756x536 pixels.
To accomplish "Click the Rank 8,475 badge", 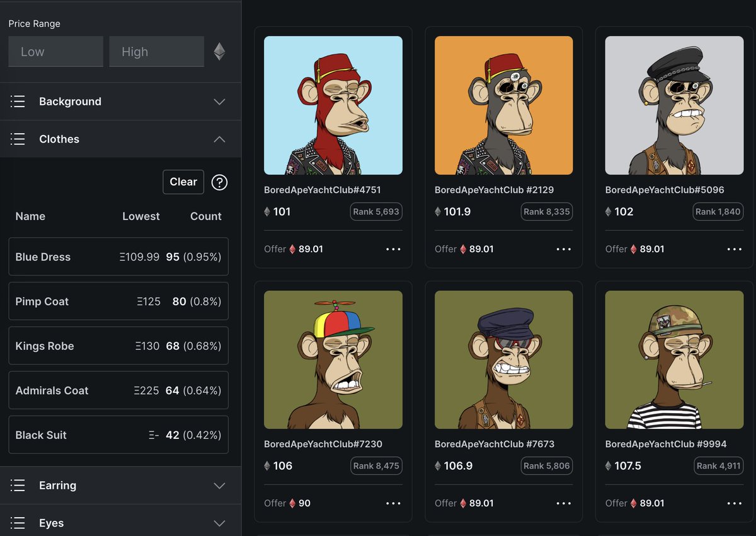I will click(x=376, y=466).
